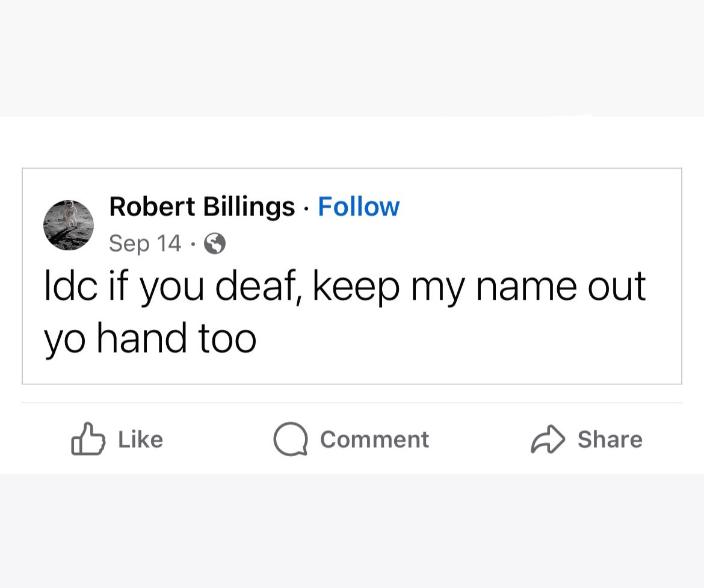Click the dot separator before Follow
This screenshot has width=704, height=588.
306,209
